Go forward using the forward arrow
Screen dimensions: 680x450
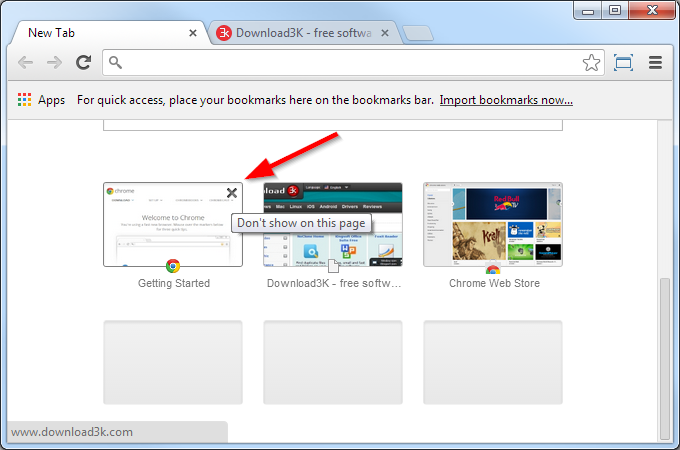coord(54,63)
